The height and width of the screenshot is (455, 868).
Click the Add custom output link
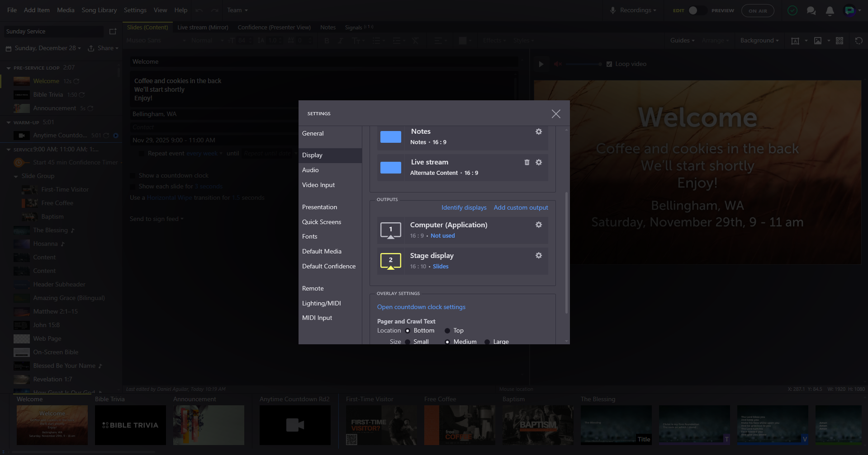coord(521,207)
